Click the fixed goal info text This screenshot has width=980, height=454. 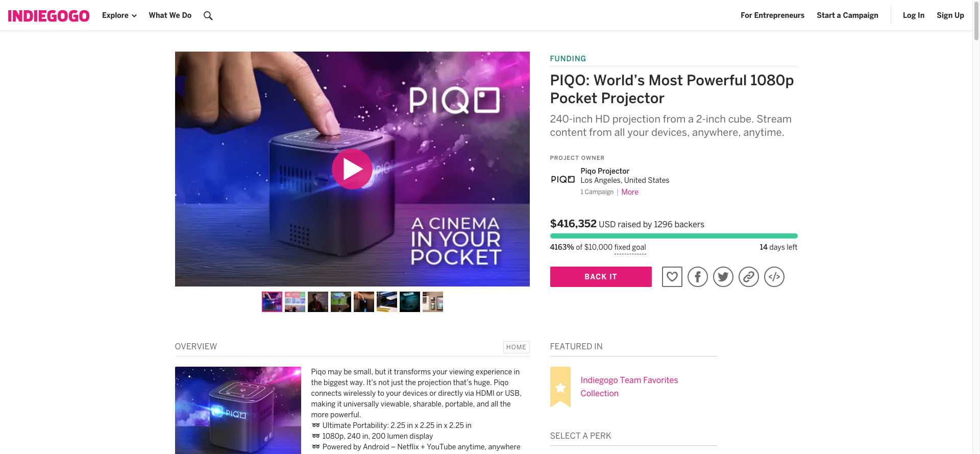(x=630, y=247)
